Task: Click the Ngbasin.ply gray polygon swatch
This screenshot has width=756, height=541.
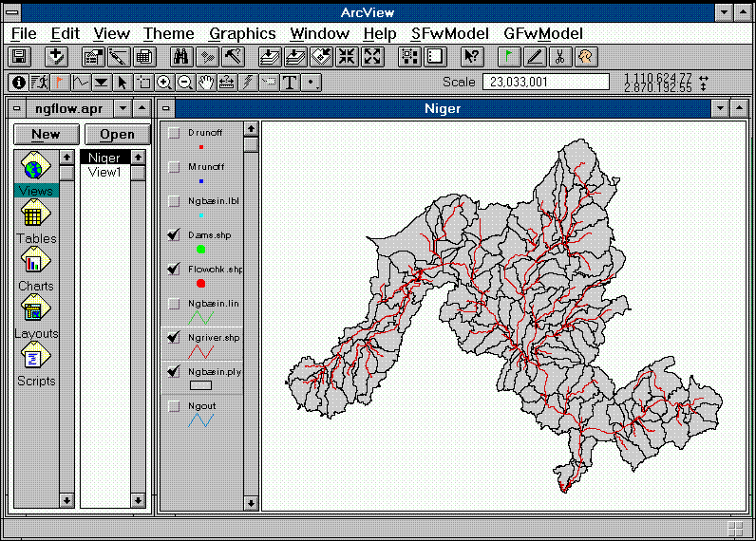Action: (200, 385)
